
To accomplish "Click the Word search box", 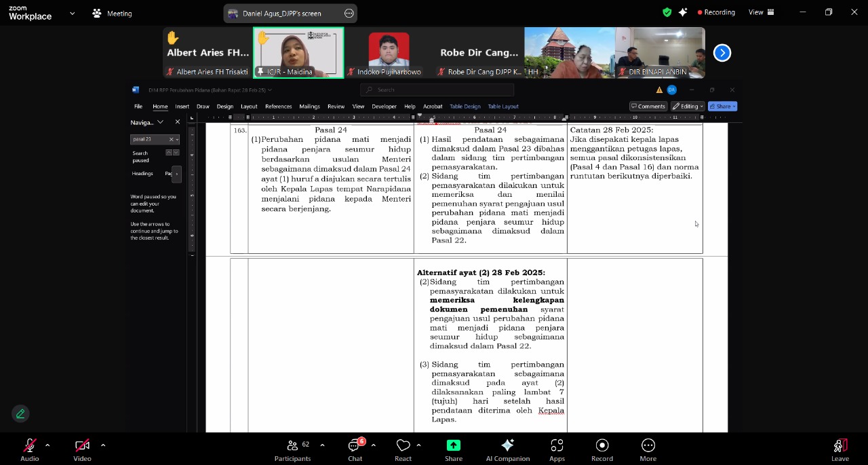I will [437, 90].
